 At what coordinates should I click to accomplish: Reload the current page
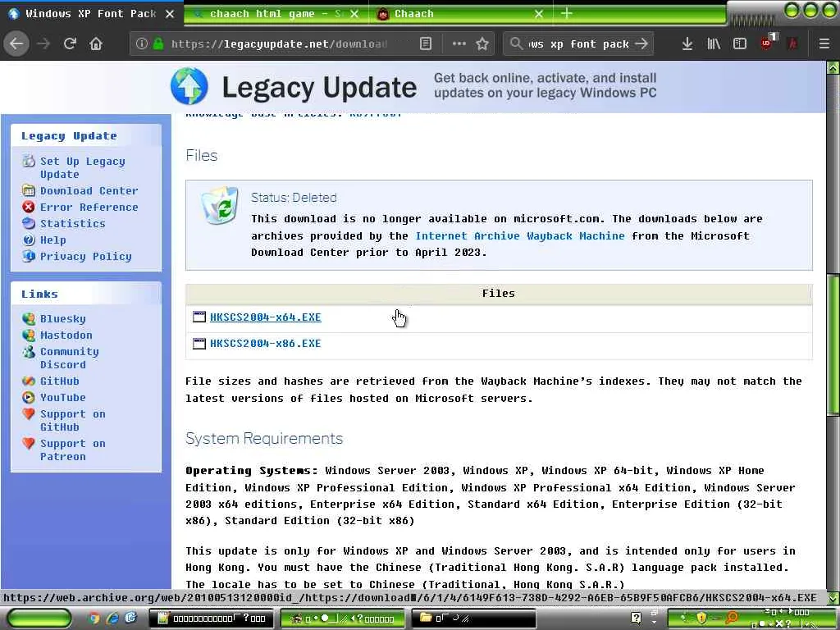71,43
